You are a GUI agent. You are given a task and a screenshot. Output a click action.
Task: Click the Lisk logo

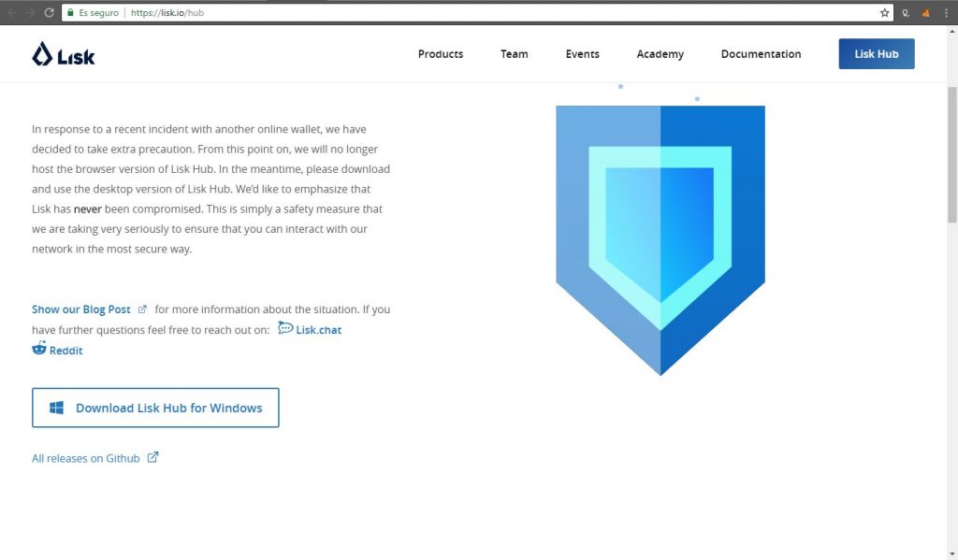[x=63, y=54]
